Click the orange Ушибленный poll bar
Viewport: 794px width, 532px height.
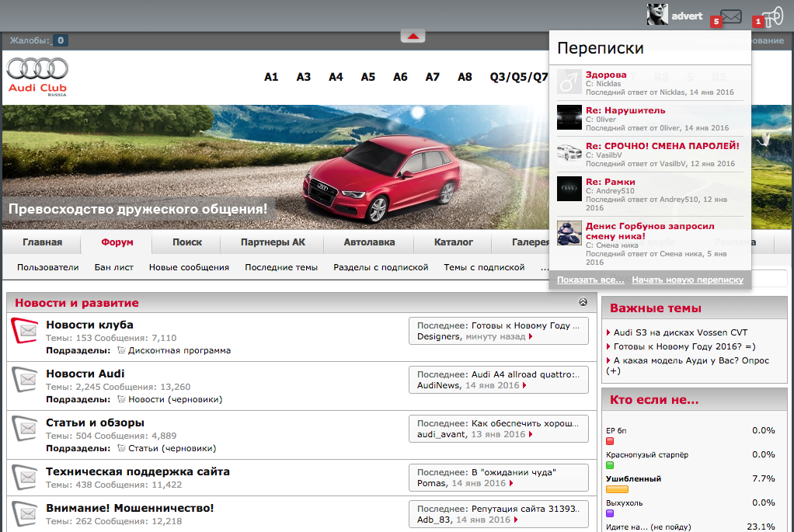pos(618,489)
